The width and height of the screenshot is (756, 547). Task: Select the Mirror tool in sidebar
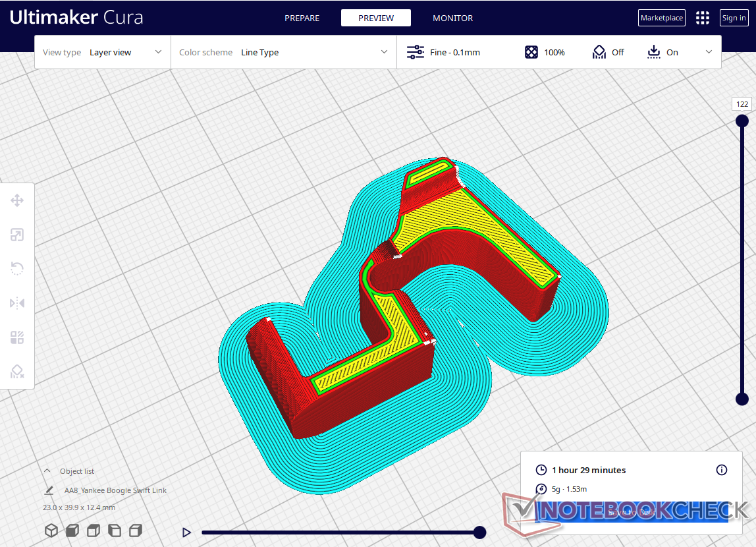click(17, 303)
